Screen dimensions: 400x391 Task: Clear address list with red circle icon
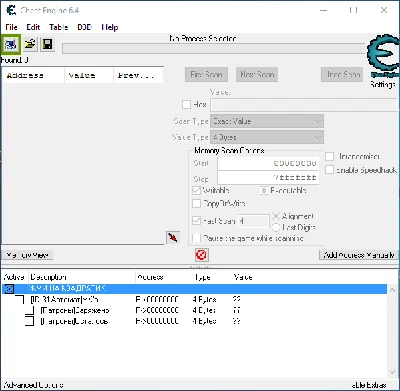(202, 255)
